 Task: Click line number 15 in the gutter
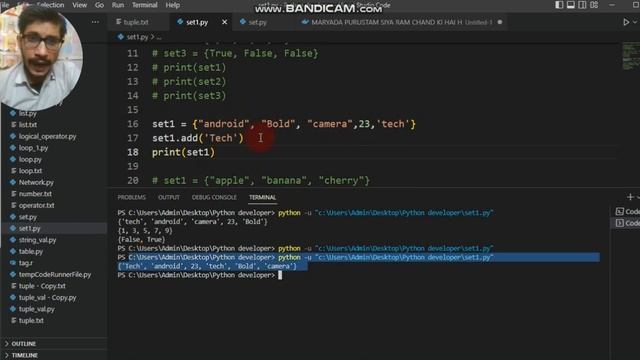click(133, 110)
